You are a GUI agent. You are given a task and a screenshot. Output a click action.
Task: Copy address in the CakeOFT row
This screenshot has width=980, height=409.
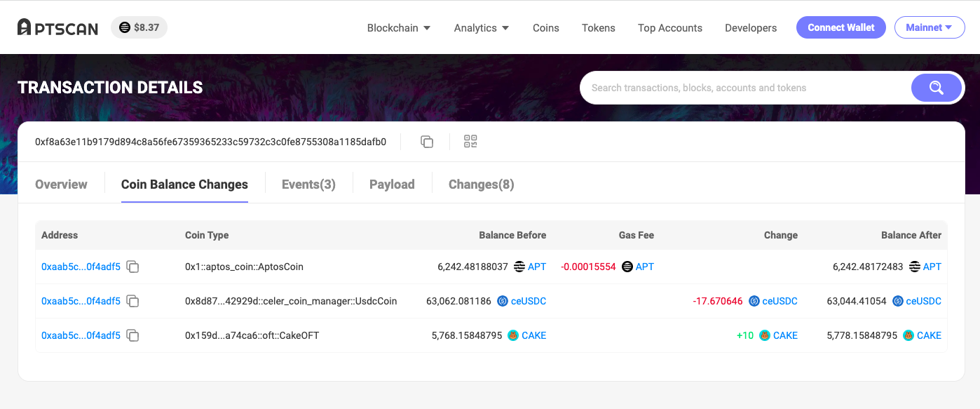132,335
